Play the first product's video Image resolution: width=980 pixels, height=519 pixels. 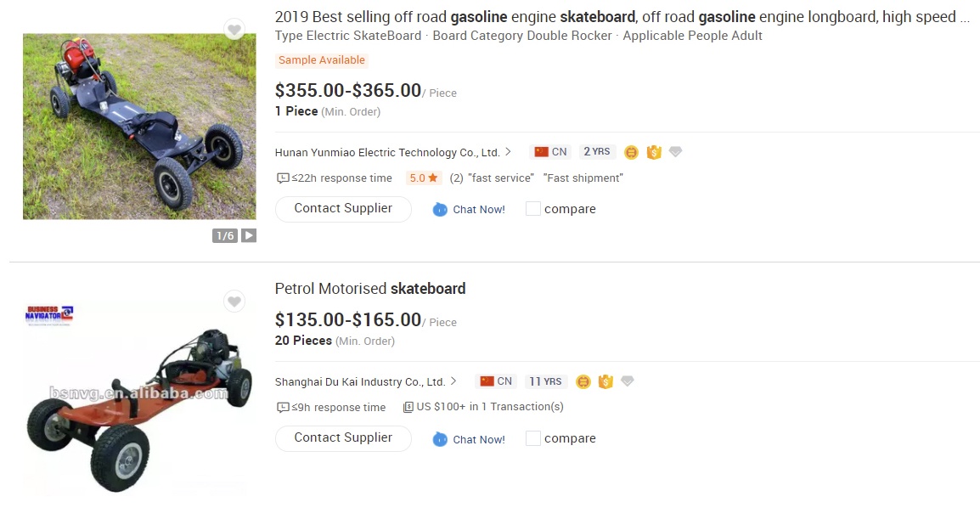coord(249,235)
